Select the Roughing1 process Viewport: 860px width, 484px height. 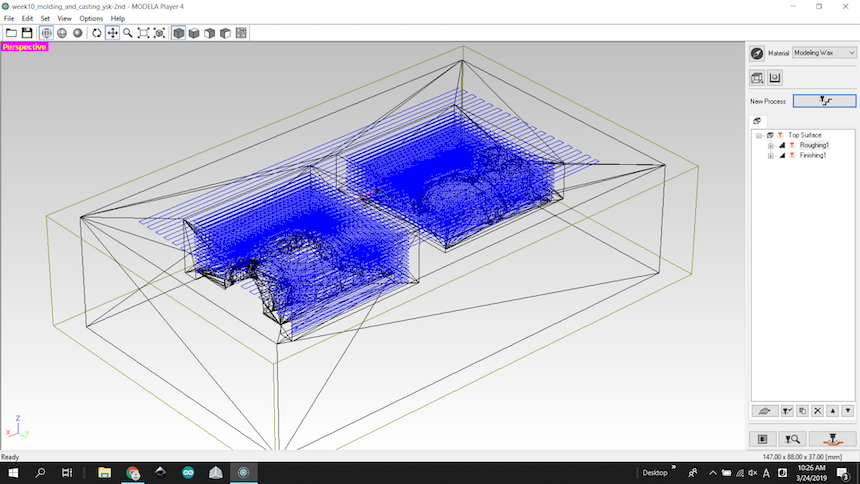(814, 145)
